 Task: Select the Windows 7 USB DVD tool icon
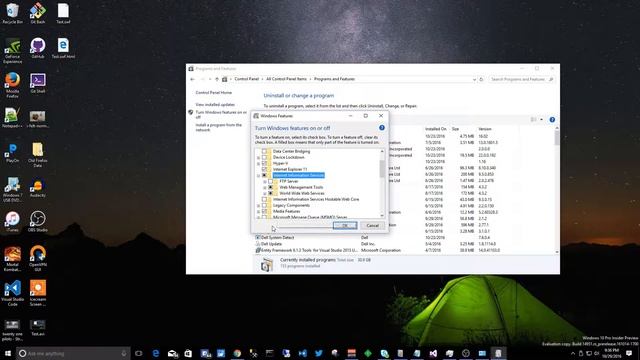pos(12,189)
